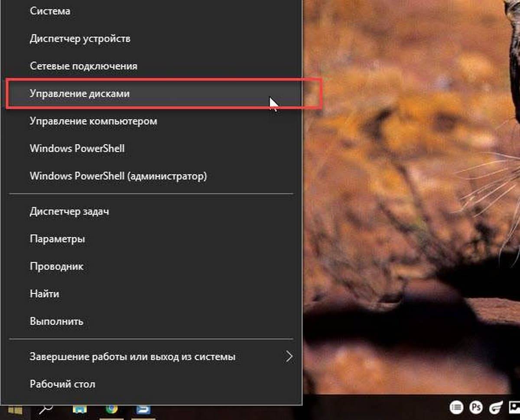Open Управление дисками menu entry
This screenshot has height=420, width=520.
coord(80,94)
